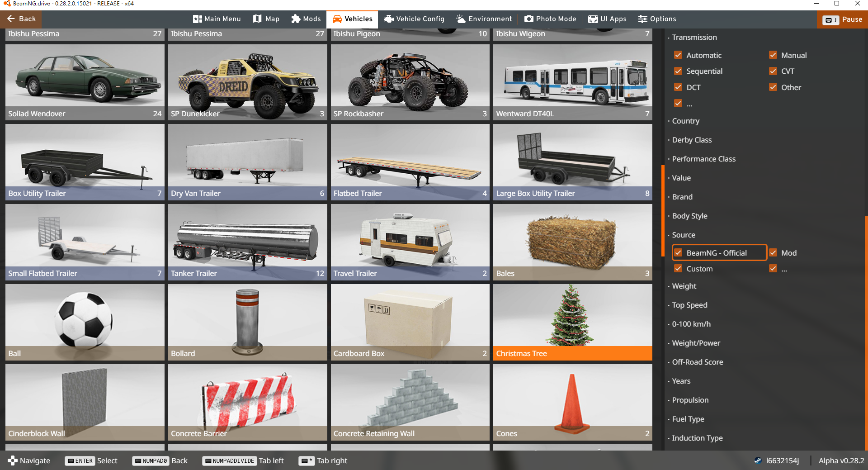This screenshot has height=470, width=868.
Task: Select the Cones prop
Action: pyautogui.click(x=573, y=402)
